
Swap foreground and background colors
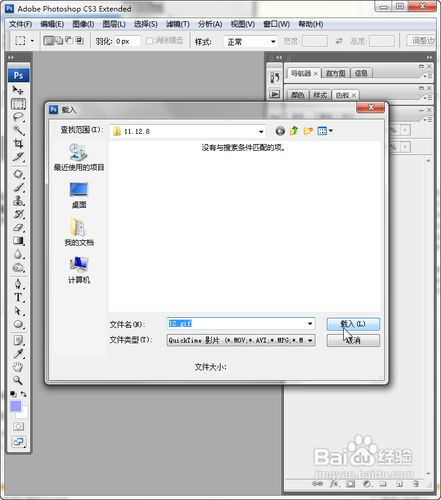pyautogui.click(x=24, y=394)
